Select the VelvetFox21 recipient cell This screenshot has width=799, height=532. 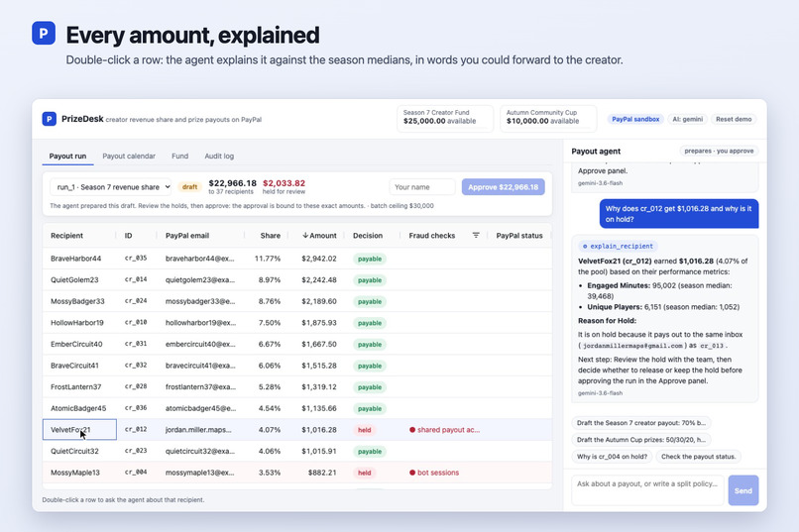click(79, 430)
